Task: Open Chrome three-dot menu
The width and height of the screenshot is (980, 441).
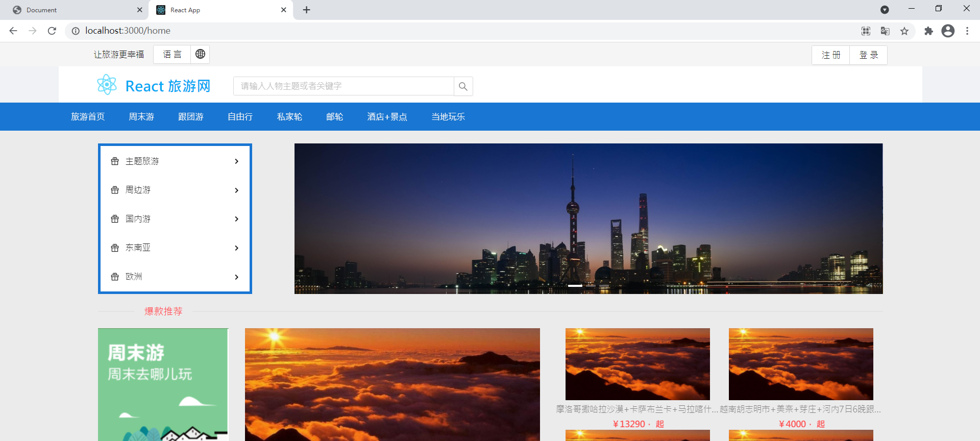Action: point(967,31)
